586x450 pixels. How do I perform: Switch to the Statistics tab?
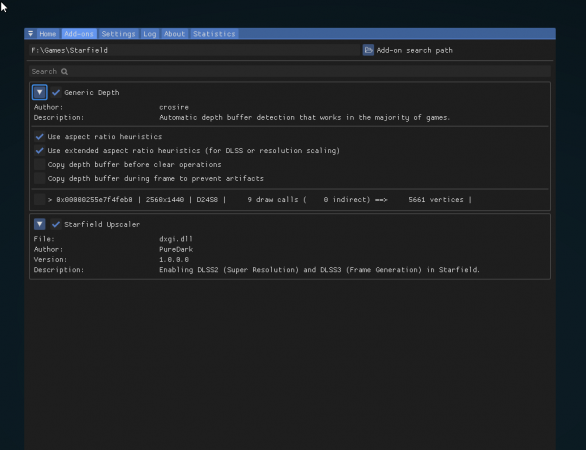coord(214,34)
